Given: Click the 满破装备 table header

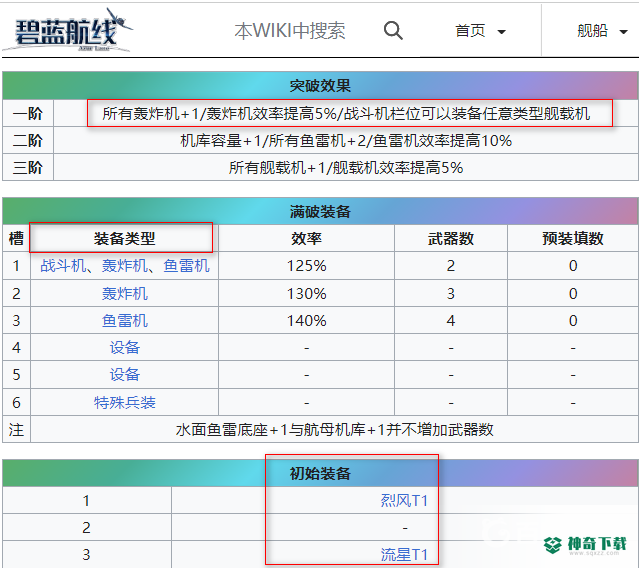Looking at the screenshot, I should [x=320, y=211].
